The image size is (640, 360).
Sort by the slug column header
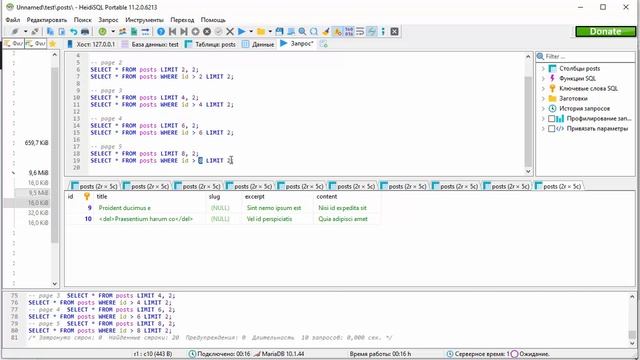tap(224, 197)
